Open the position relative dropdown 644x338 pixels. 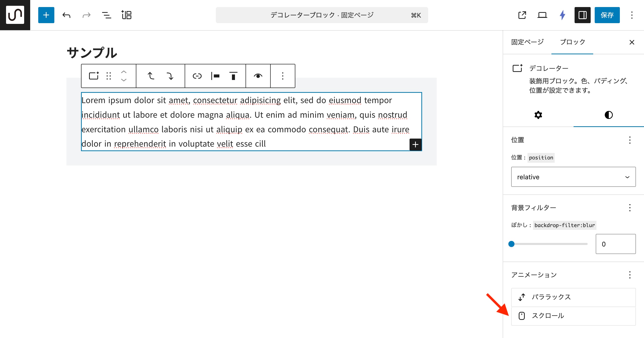[573, 177]
